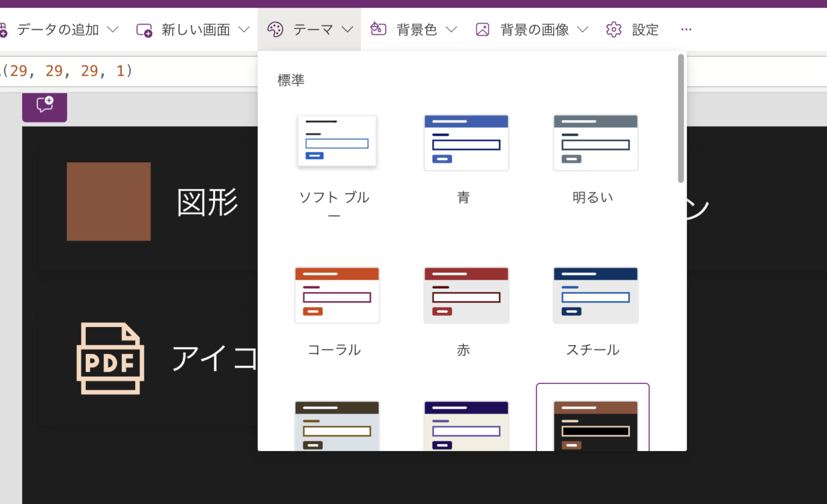The height and width of the screenshot is (504, 827).
Task: Click the 背景色 paint bucket icon
Action: point(379,29)
